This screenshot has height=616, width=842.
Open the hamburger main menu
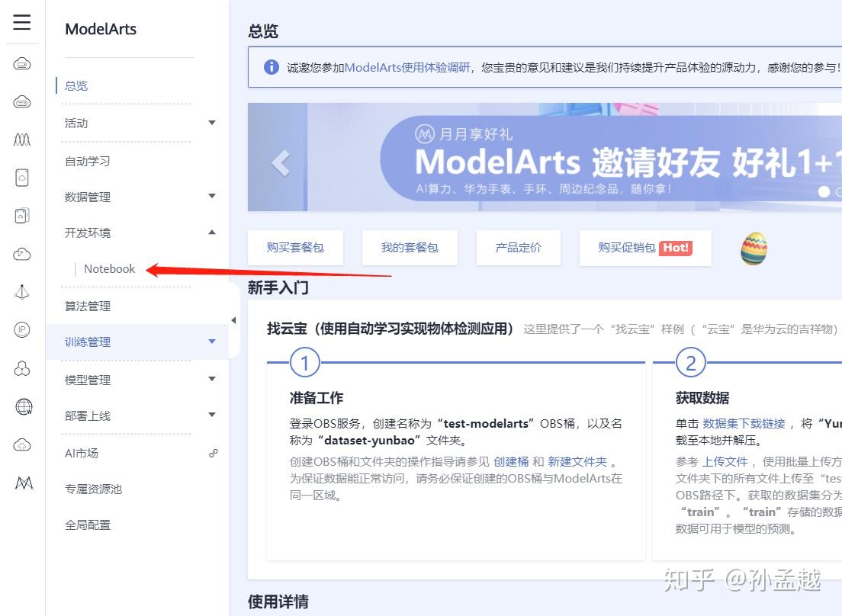(22, 22)
